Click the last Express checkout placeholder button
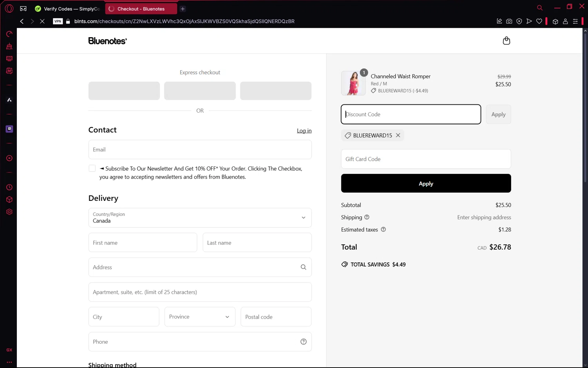The width and height of the screenshot is (588, 368). pyautogui.click(x=276, y=91)
